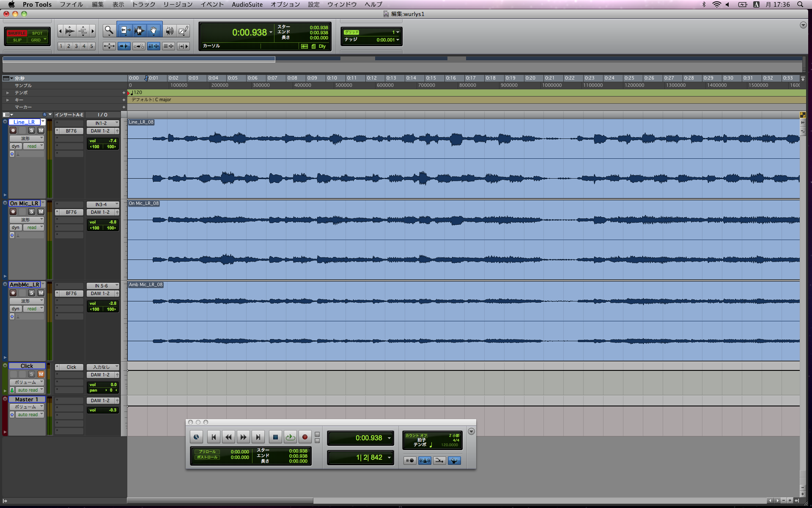812x508 pixels.
Task: Select the Scrubber speaker tool
Action: 170,30
